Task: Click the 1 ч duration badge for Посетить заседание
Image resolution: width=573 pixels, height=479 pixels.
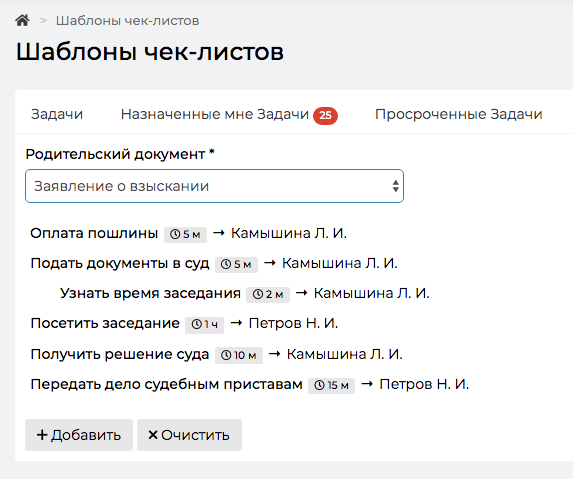Action: [205, 324]
